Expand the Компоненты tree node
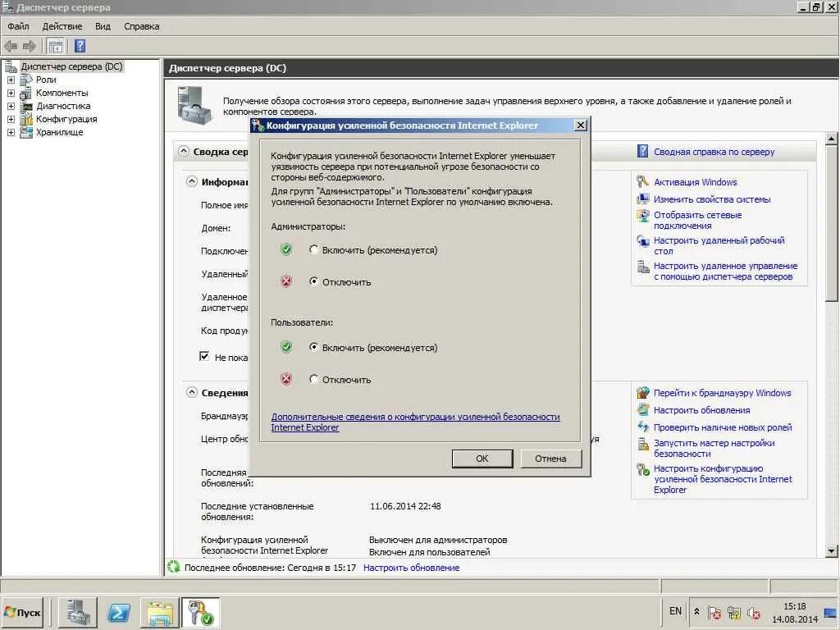Viewport: 840px width, 630px height. (x=11, y=93)
